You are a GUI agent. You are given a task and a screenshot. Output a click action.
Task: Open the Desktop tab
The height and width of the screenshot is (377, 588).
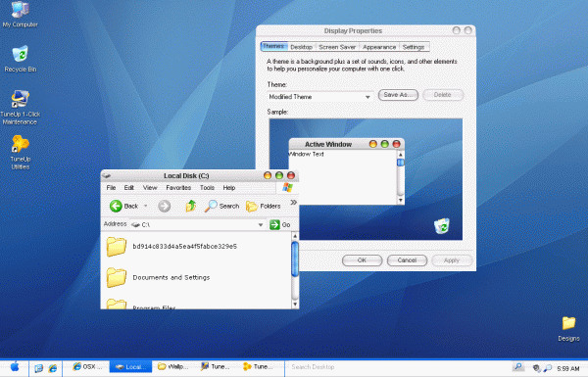[301, 47]
